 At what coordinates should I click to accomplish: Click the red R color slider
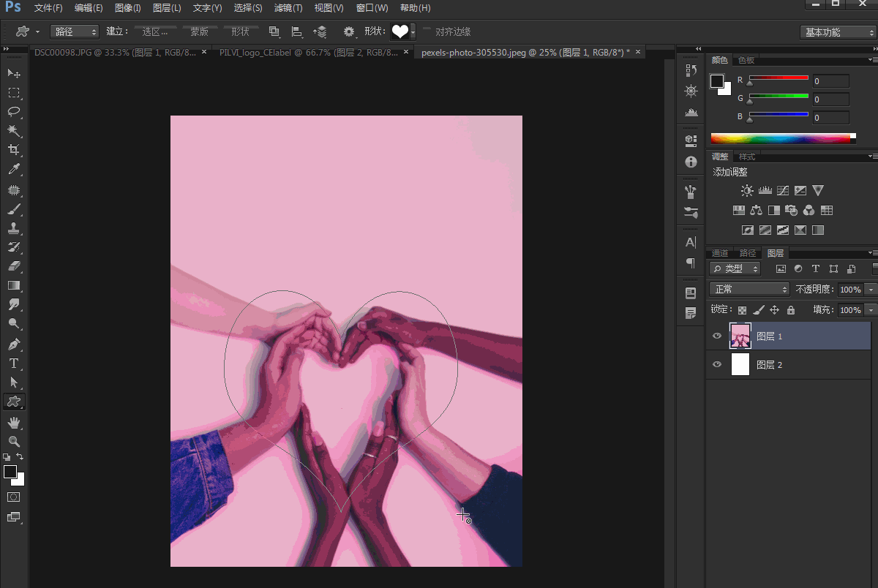click(x=778, y=78)
